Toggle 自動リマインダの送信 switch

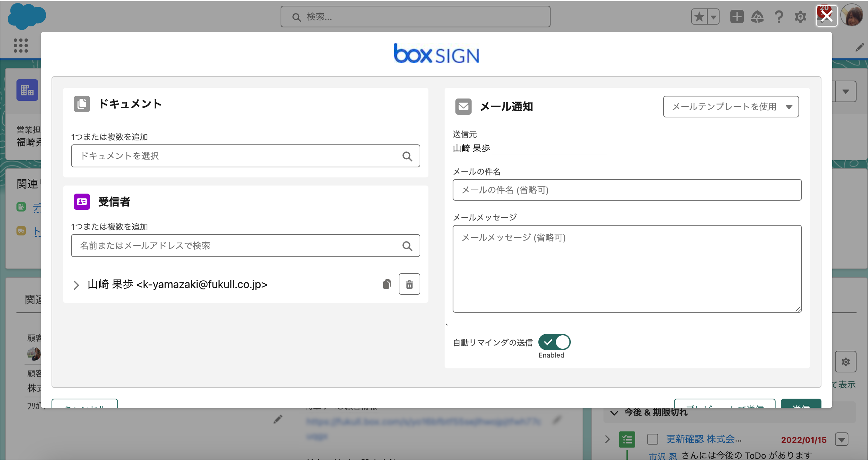coord(554,342)
